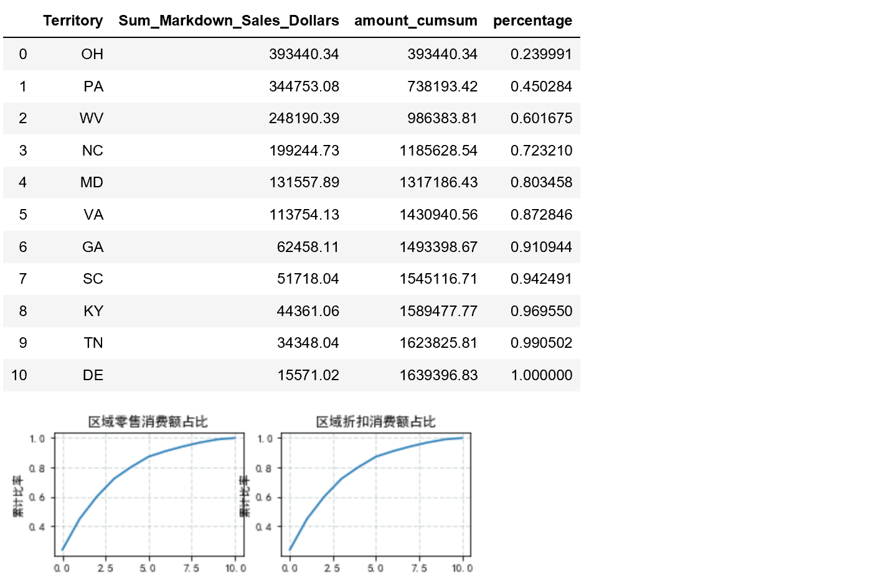The height and width of the screenshot is (588, 886).
Task: Select the NC territory cell
Action: (93, 151)
